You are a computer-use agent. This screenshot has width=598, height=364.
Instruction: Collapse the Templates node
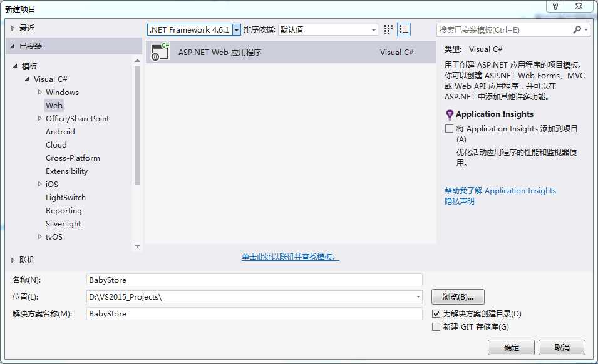15,66
